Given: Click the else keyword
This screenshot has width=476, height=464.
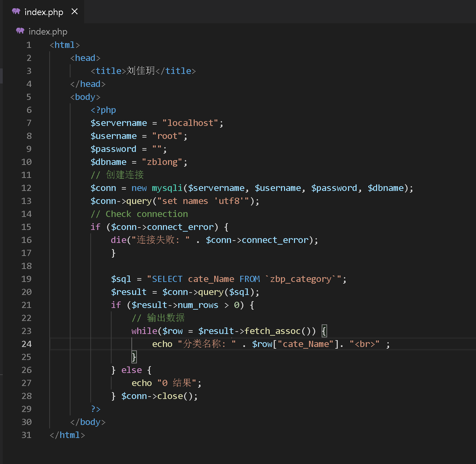Looking at the screenshot, I should pyautogui.click(x=132, y=370).
